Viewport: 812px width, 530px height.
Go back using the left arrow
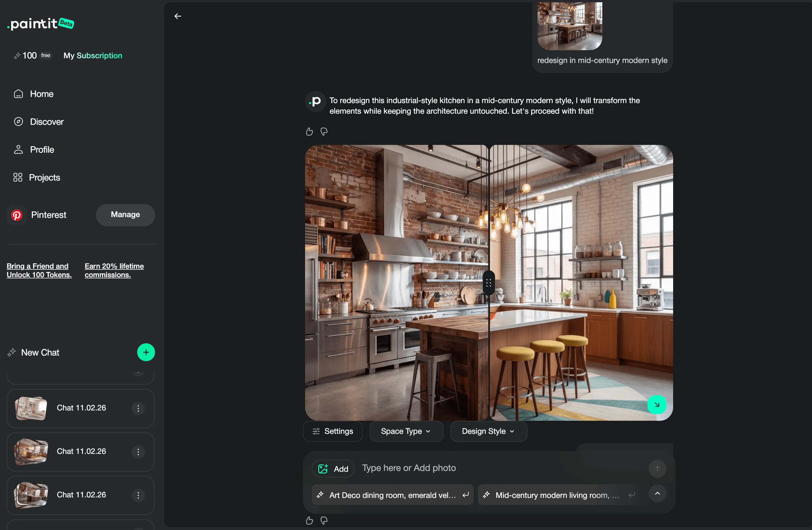[178, 16]
